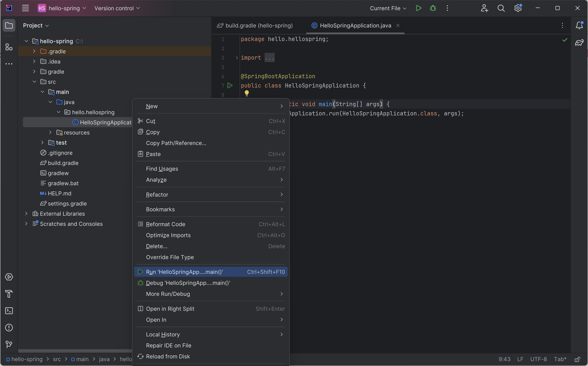Toggle the Project tool window folder button
Image resolution: width=588 pixels, height=366 pixels.
[x=9, y=25]
